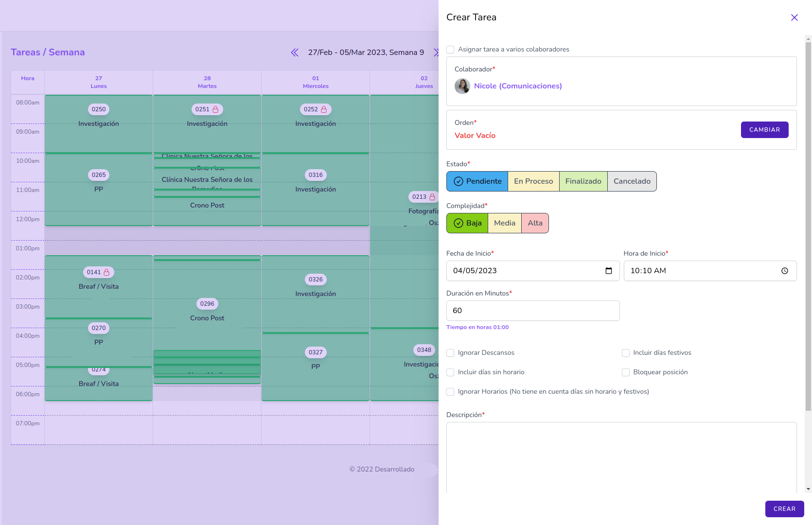Image resolution: width=812 pixels, height=525 pixels.
Task: Click the Duración en Minutos field
Action: (532, 311)
